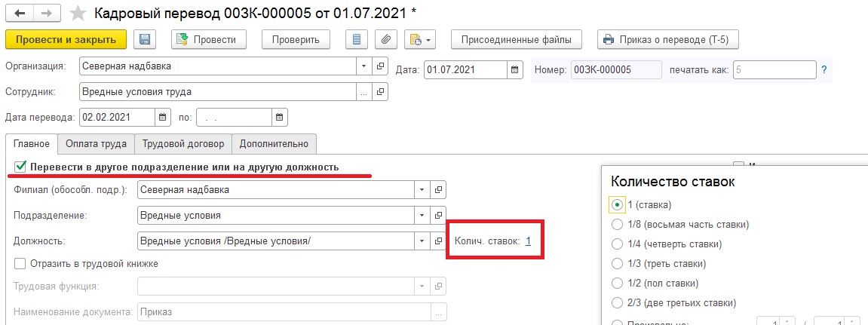Open the create-based-on dropdown button

(421, 39)
